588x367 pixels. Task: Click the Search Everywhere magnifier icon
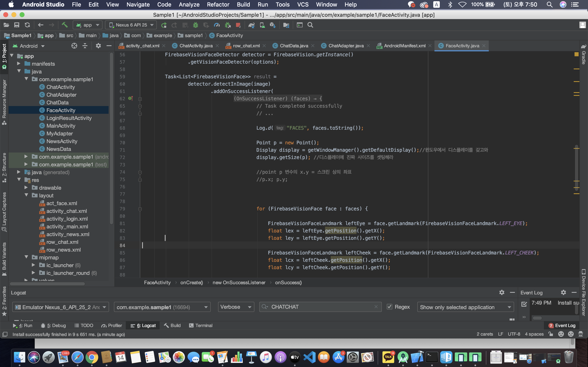310,25
